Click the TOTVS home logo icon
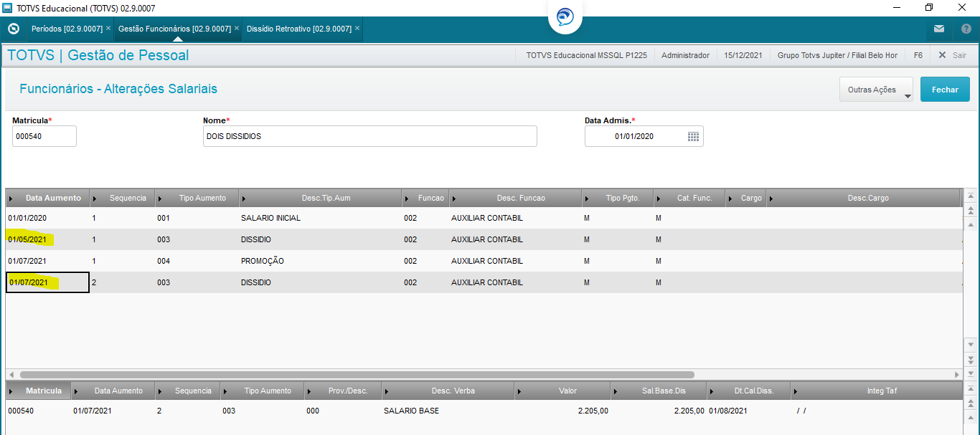The width and height of the screenshot is (980, 435). (x=13, y=29)
